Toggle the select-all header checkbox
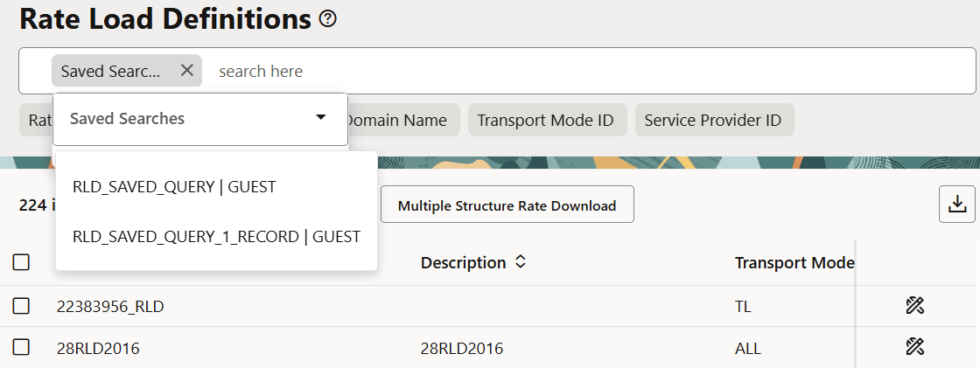Screen dimensions: 980x368 coord(21,262)
